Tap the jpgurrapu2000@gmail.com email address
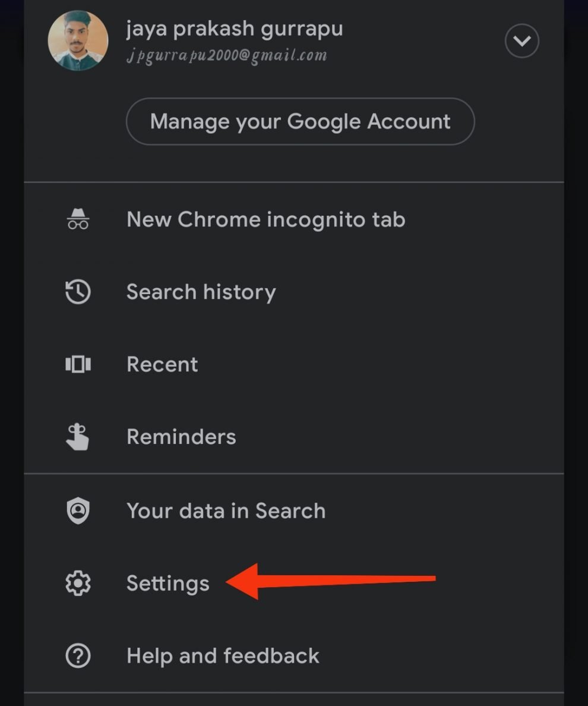Viewport: 588px width, 706px height. (226, 56)
